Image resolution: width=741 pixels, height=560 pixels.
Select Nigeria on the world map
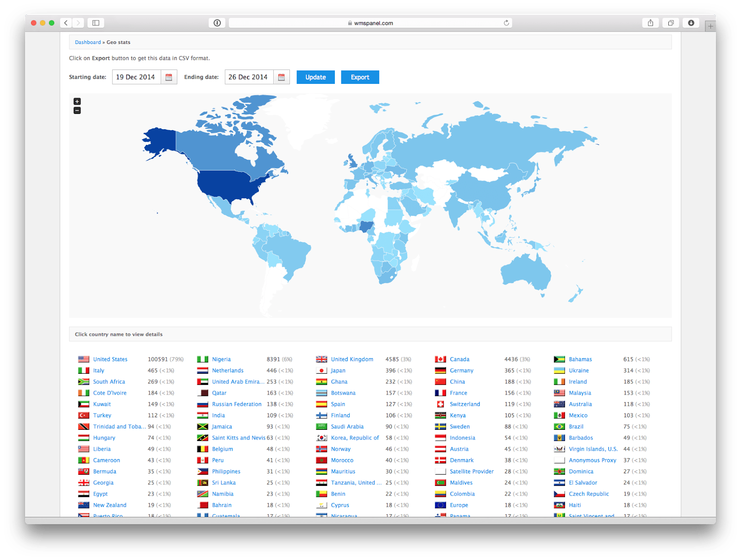click(x=366, y=226)
